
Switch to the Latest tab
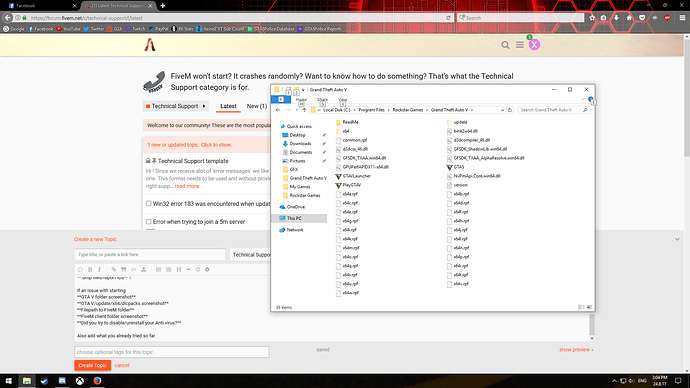pyautogui.click(x=228, y=106)
